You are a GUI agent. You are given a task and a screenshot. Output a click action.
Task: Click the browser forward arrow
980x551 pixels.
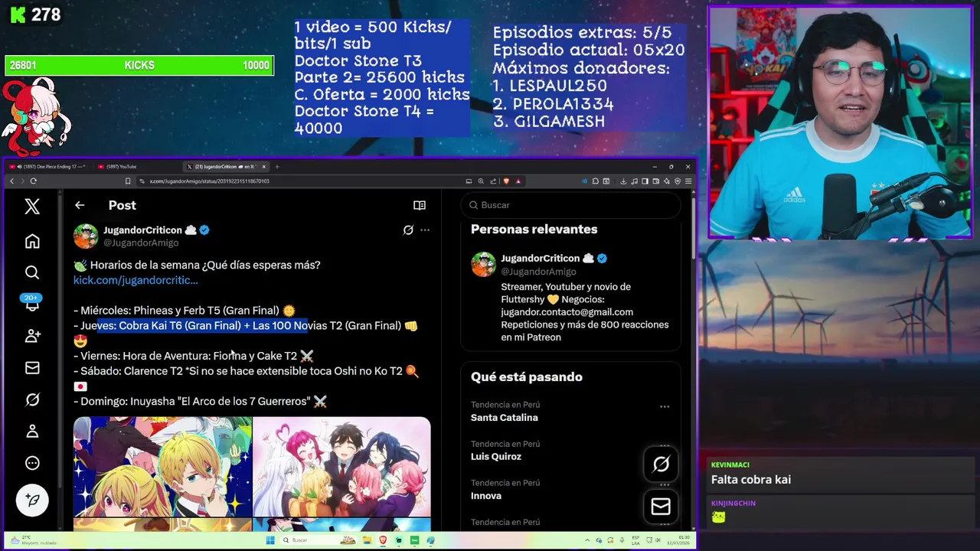pos(22,181)
